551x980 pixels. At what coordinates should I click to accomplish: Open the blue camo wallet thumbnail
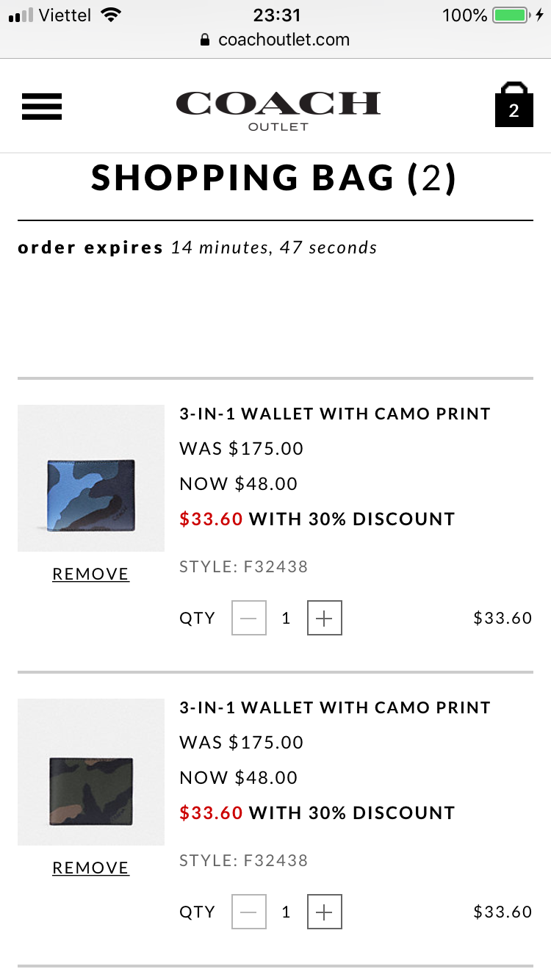pyautogui.click(x=91, y=478)
